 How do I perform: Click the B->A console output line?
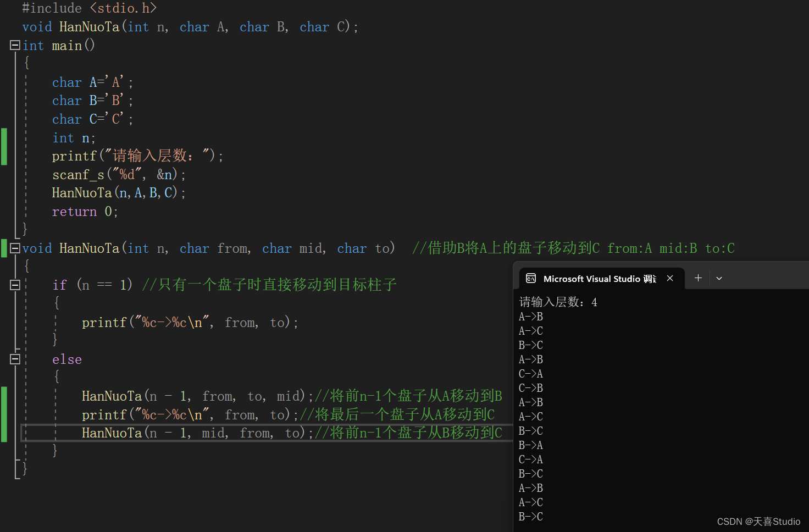(531, 445)
